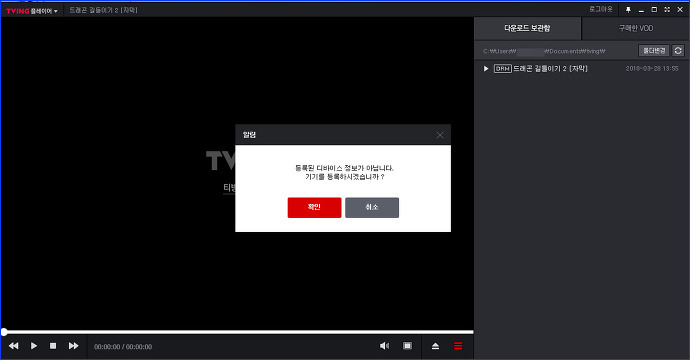Confirm with the red 확인 button

click(314, 207)
